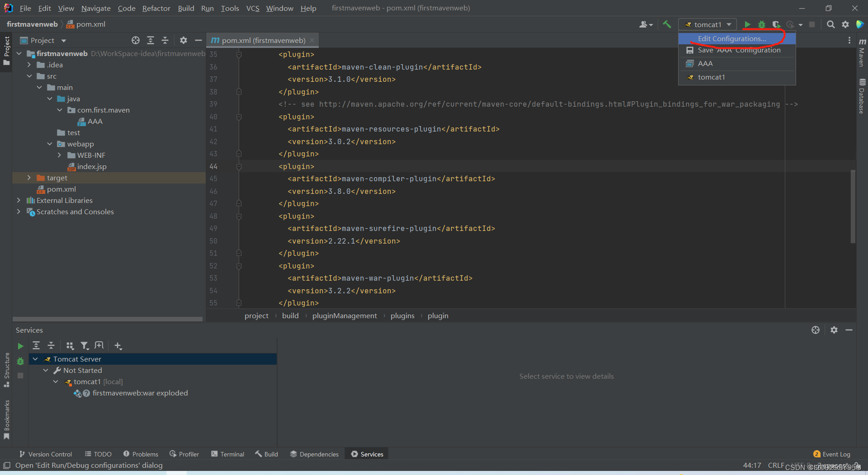Open the tomcat1 run configuration dropdown

(x=729, y=24)
